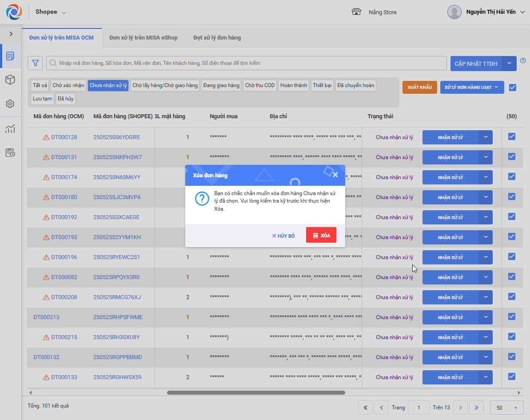Open the chart reports icon in sidebar
This screenshot has height=420, width=530.
(10, 129)
